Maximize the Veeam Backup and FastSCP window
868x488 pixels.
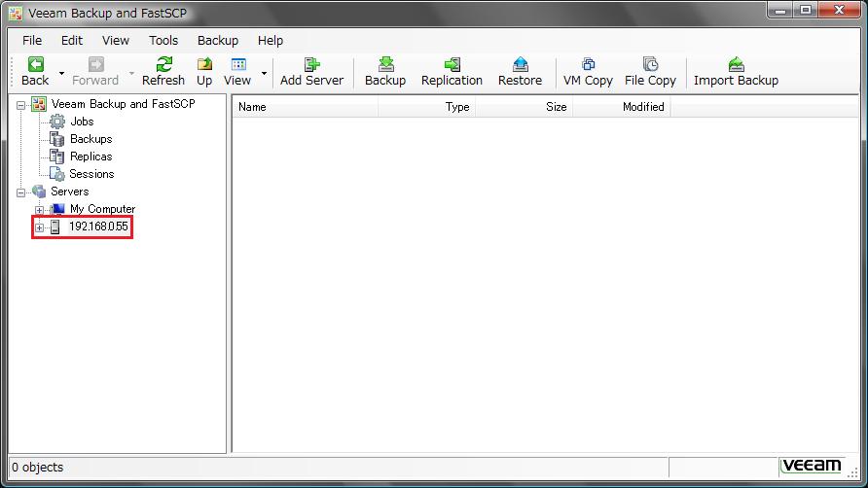click(x=806, y=10)
